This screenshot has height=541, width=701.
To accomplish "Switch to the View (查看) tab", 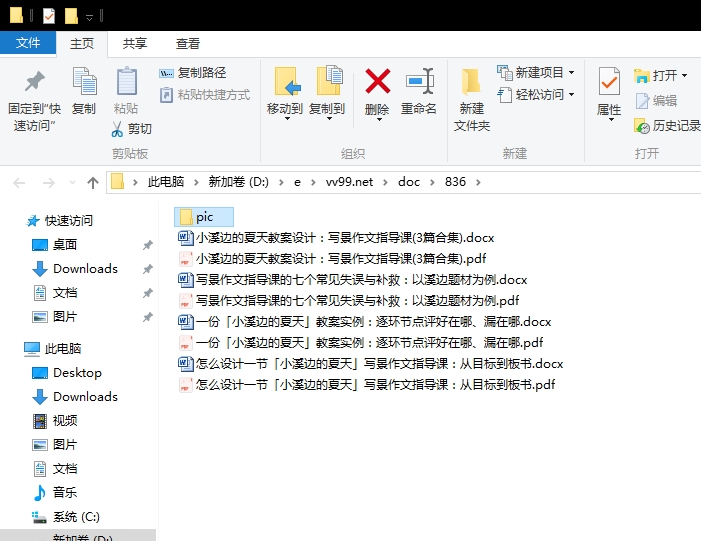I will click(x=187, y=43).
